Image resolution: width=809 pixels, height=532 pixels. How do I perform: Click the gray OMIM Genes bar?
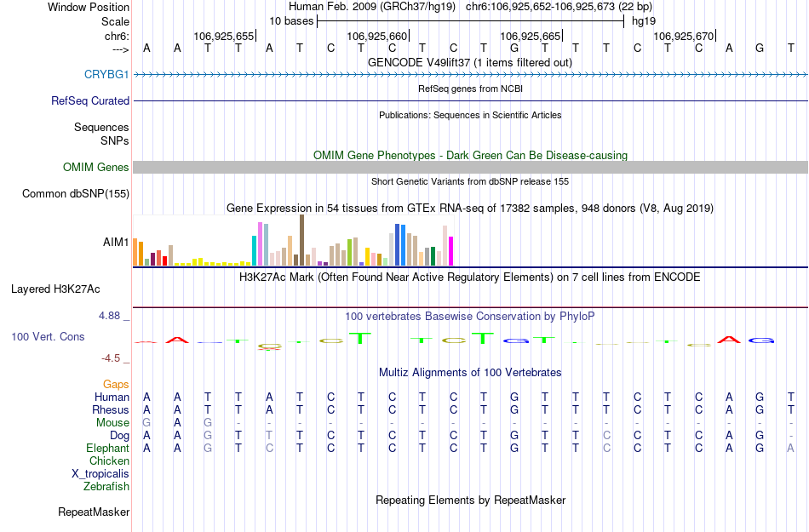(470, 167)
